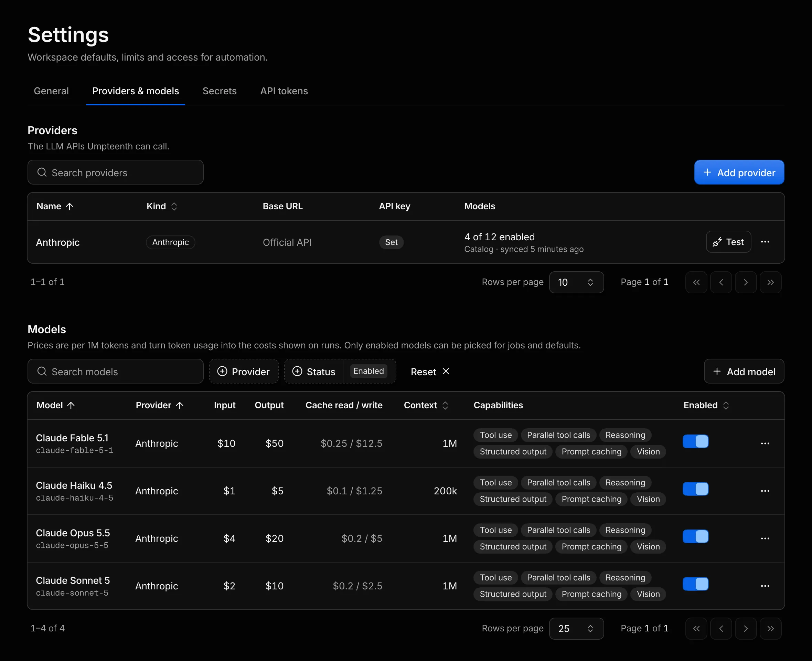Screen dimensions: 812x661
Task: Focus the Search models field
Action: [x=115, y=371]
